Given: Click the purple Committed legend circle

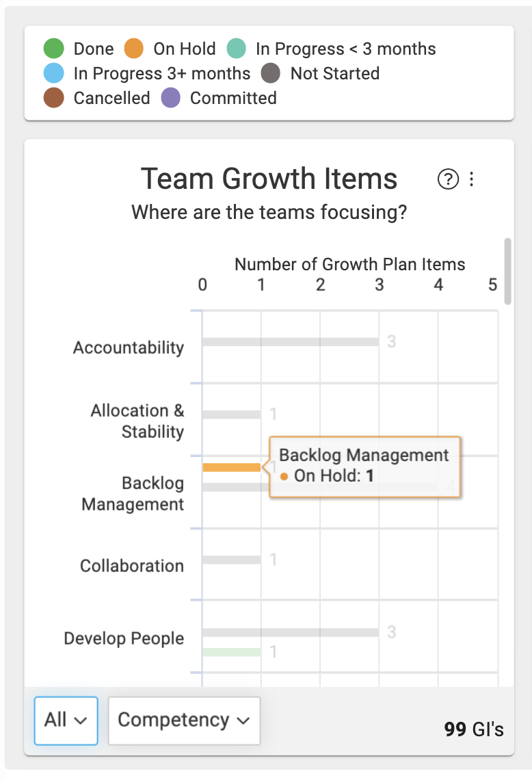Looking at the screenshot, I should pos(170,98).
